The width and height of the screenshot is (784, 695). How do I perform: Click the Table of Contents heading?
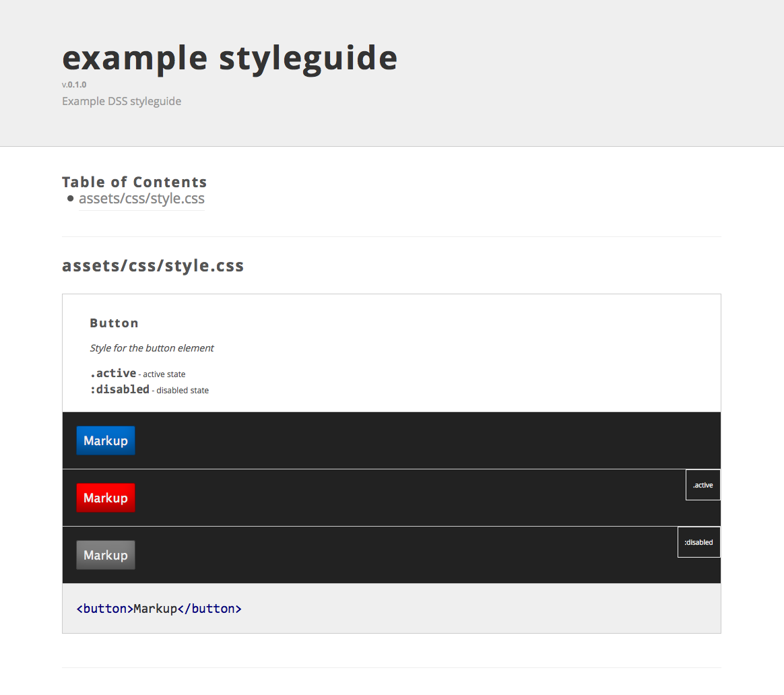click(x=135, y=182)
